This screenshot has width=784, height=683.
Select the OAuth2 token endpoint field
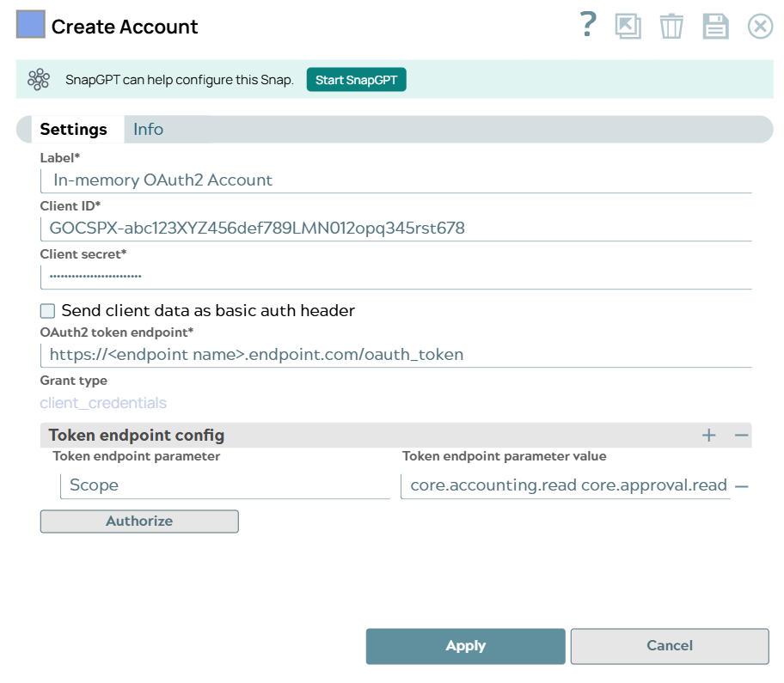tap(395, 355)
